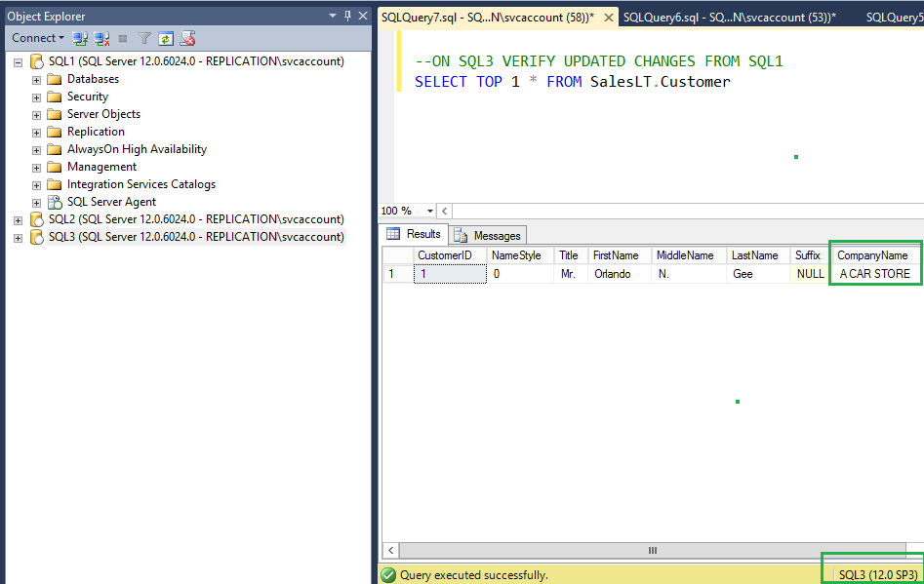Collapse the SQL1 server node

(x=18, y=61)
